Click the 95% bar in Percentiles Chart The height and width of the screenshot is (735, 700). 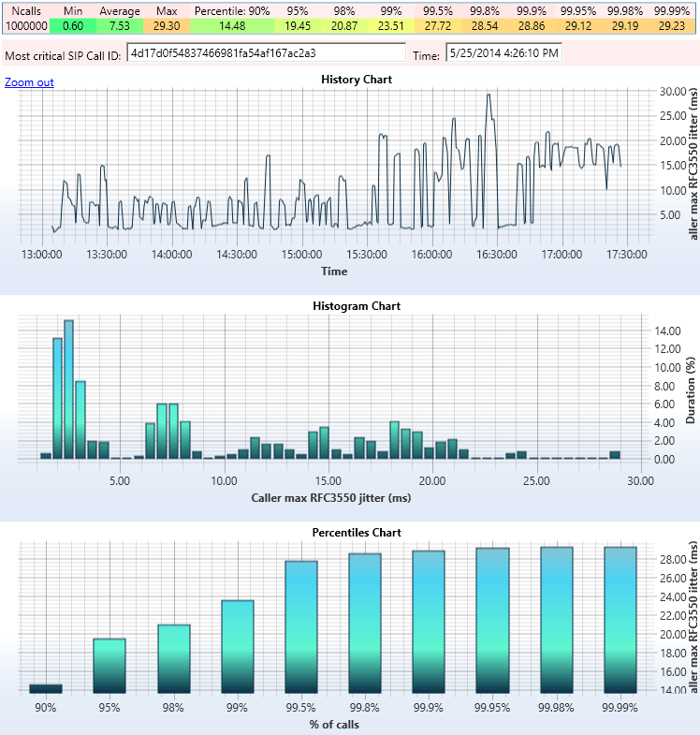109,665
